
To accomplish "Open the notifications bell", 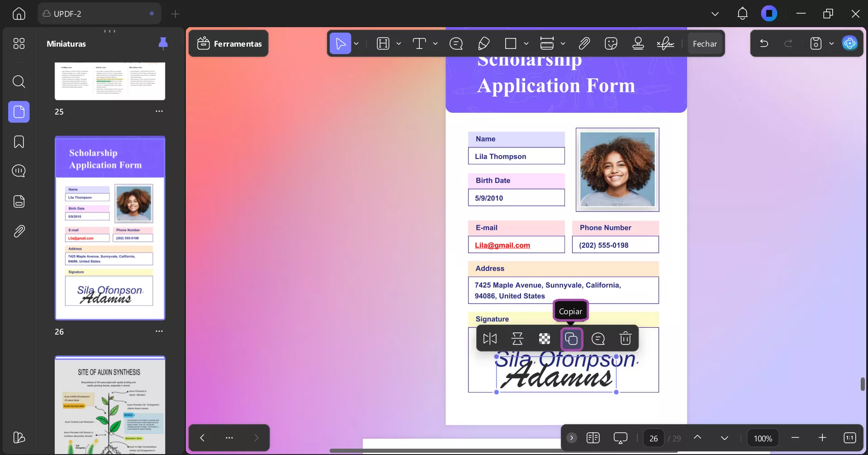I will pyautogui.click(x=742, y=14).
